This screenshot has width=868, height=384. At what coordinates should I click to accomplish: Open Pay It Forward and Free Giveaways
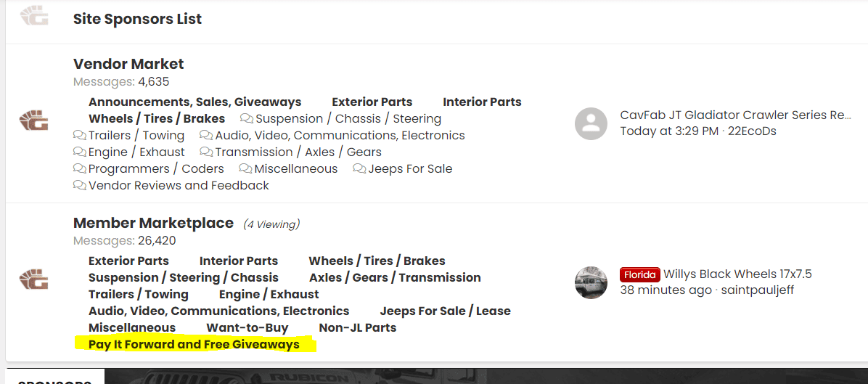[194, 345]
